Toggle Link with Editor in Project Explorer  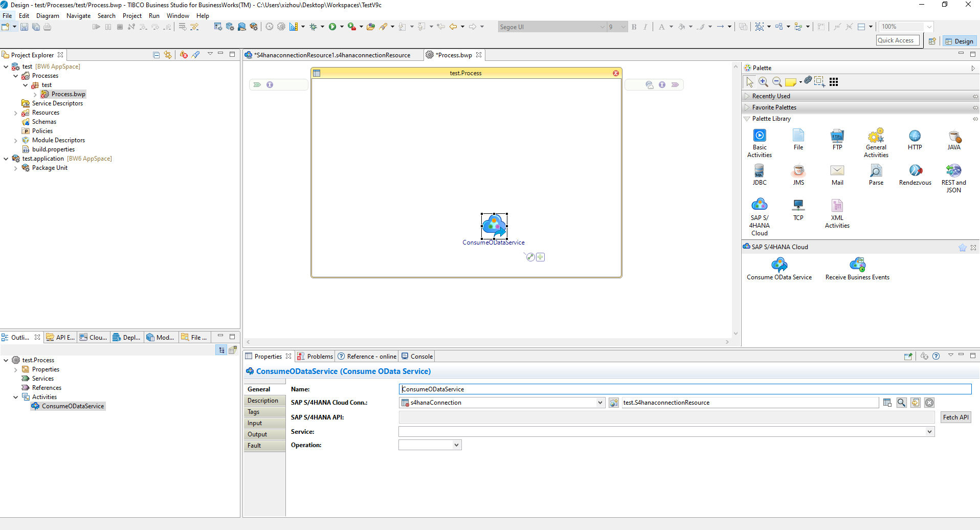168,55
